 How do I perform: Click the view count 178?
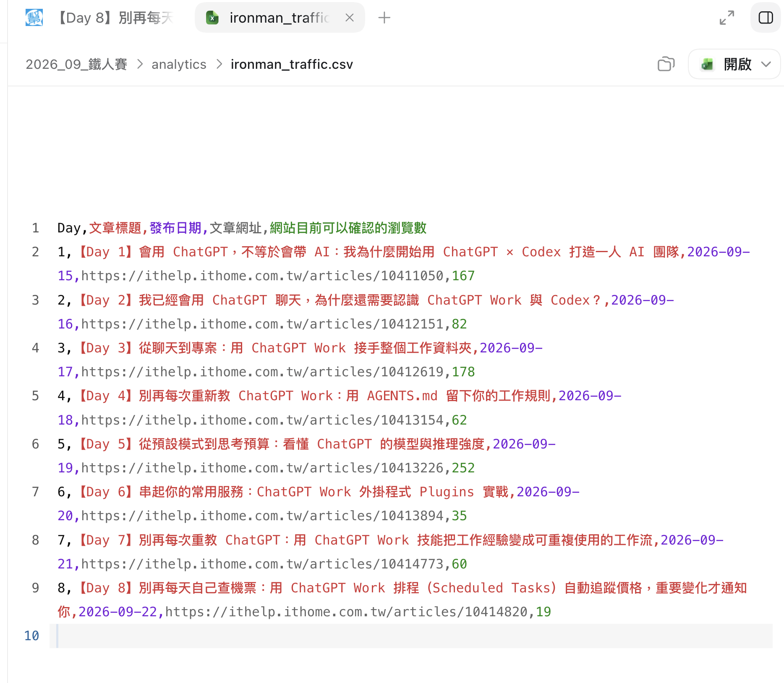pos(463,372)
